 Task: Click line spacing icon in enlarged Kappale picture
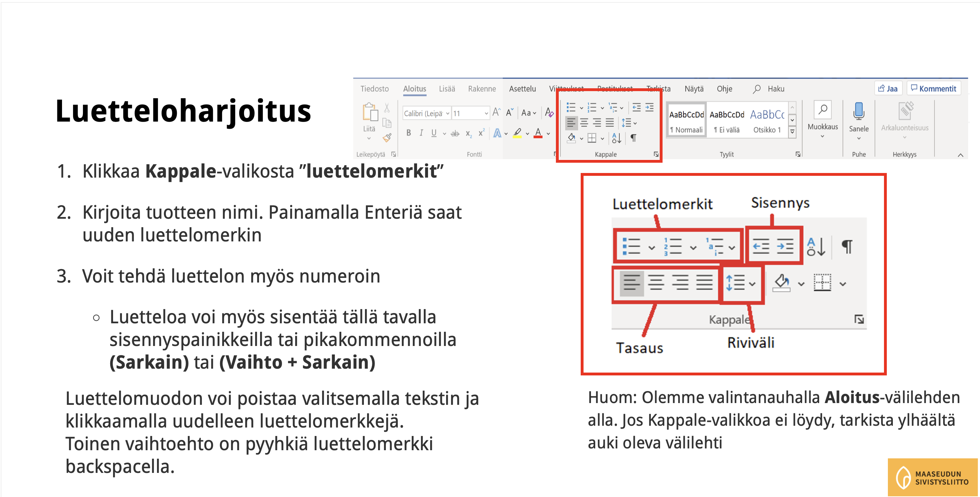(x=736, y=283)
